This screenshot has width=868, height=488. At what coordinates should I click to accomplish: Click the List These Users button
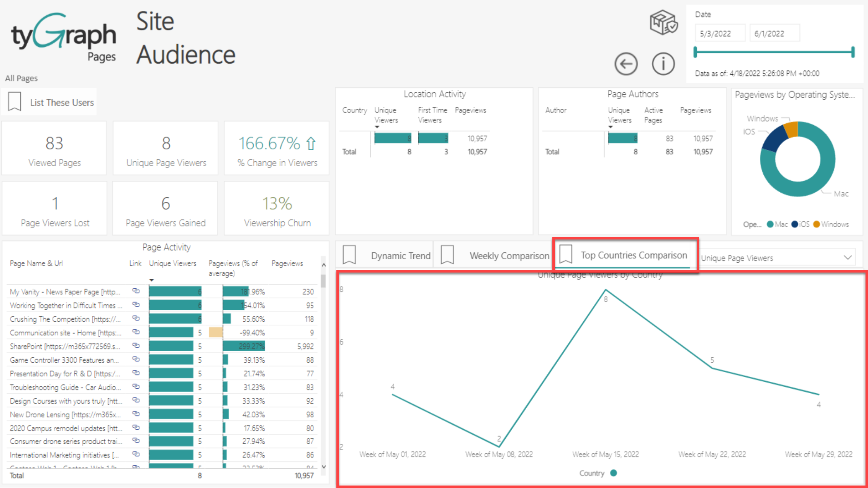[x=62, y=103]
